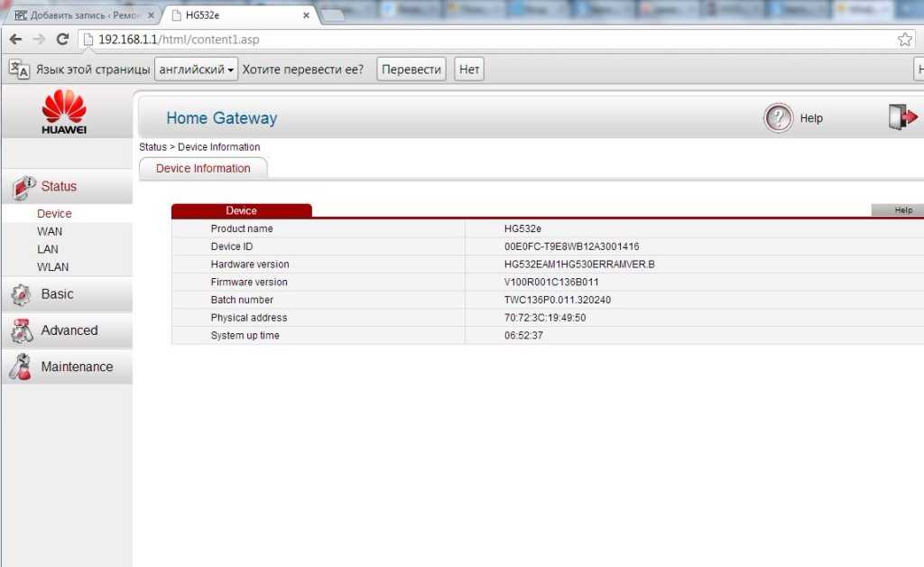Select the batch number TWC136P0.011.320240

(558, 300)
